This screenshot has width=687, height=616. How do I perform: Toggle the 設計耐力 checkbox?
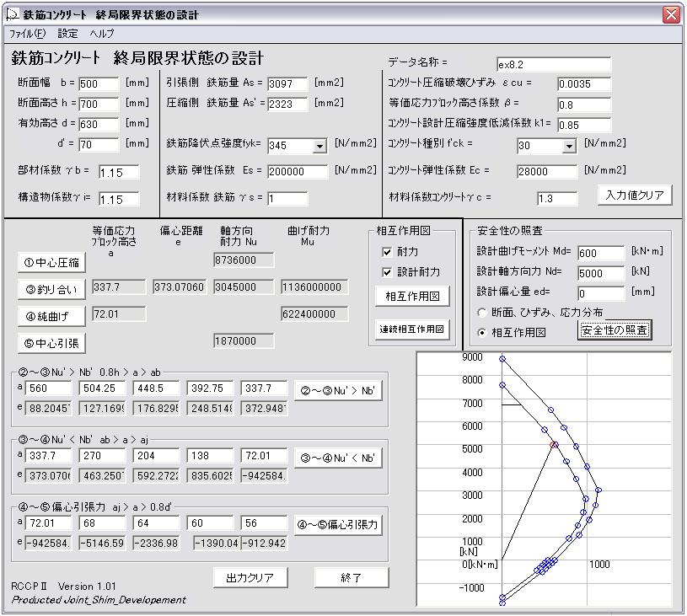387,272
